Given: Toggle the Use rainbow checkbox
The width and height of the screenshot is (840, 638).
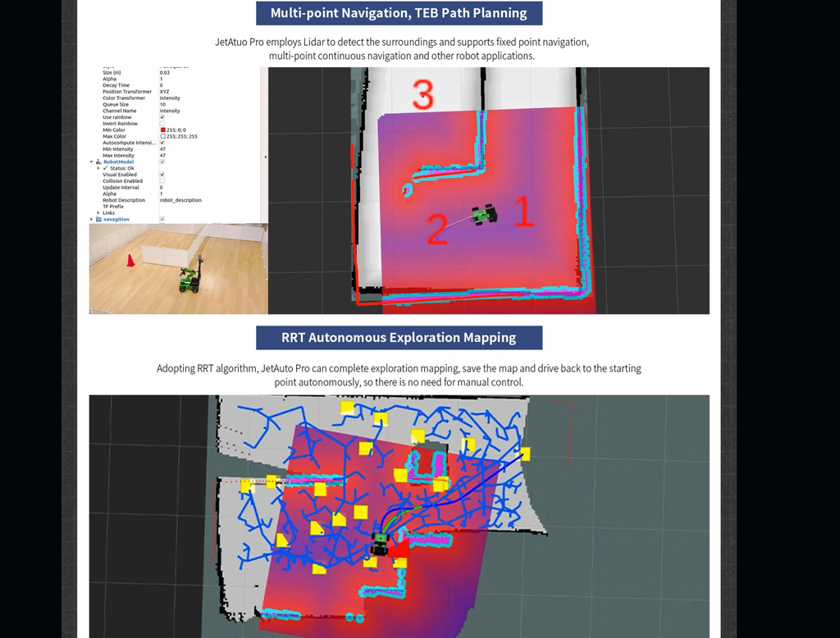Looking at the screenshot, I should click(x=162, y=117).
